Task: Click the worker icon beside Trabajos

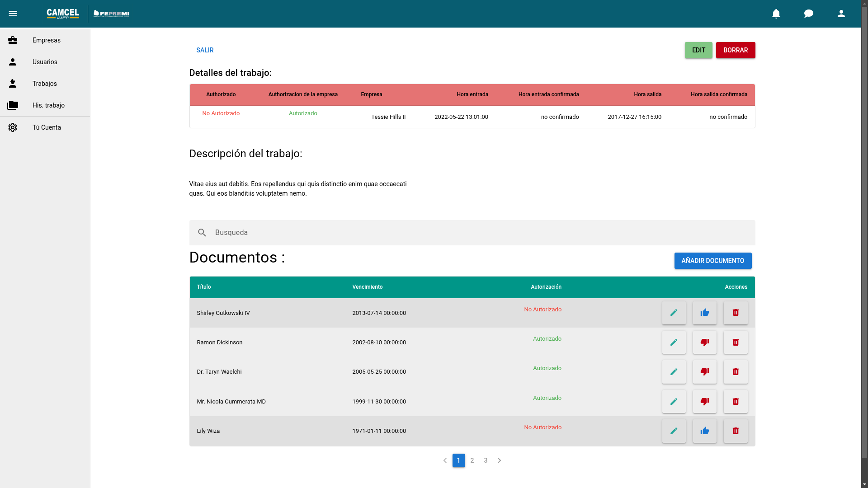Action: click(x=13, y=84)
